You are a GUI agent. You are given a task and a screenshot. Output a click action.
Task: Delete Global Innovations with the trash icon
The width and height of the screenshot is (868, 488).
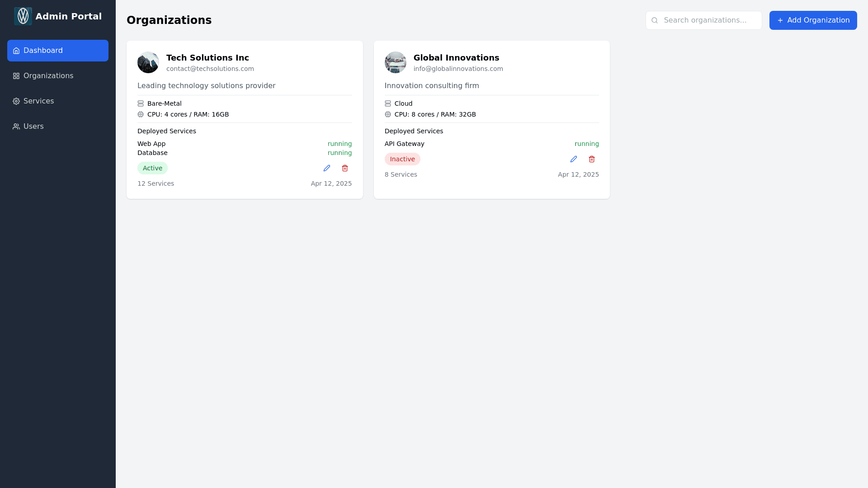pos(591,159)
